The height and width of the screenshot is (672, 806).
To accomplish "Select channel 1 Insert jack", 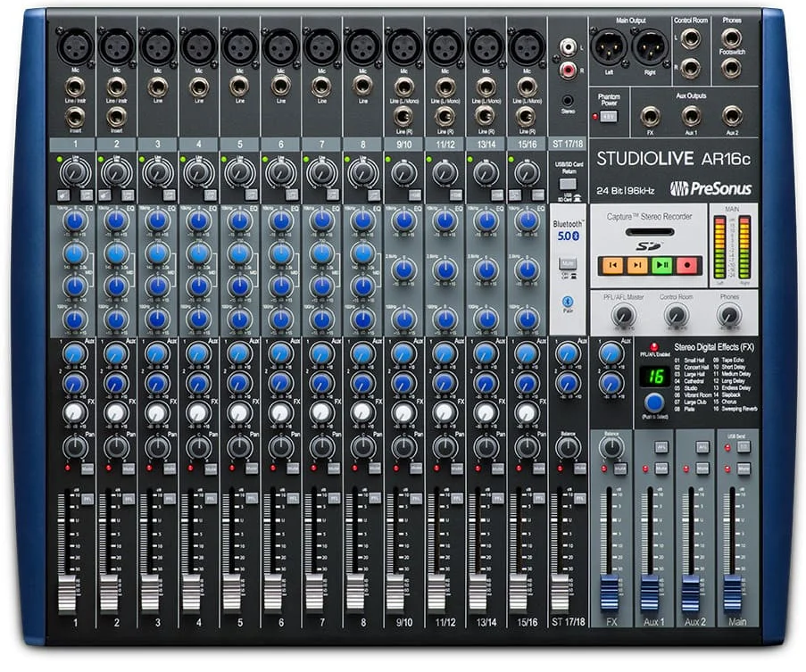I will [x=75, y=118].
